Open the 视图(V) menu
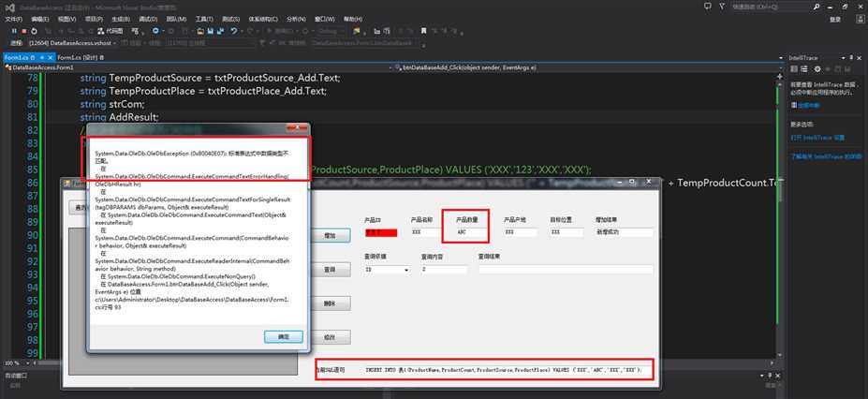 click(67, 19)
